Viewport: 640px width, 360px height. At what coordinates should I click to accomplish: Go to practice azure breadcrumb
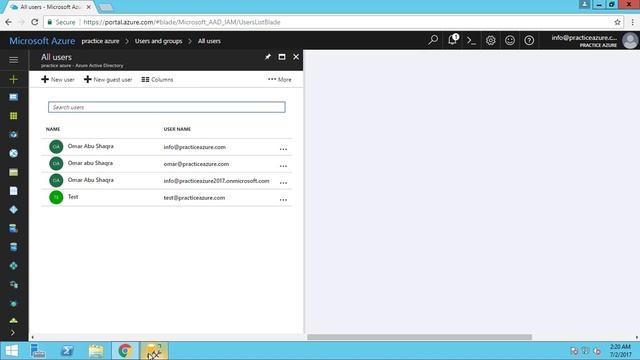100,41
